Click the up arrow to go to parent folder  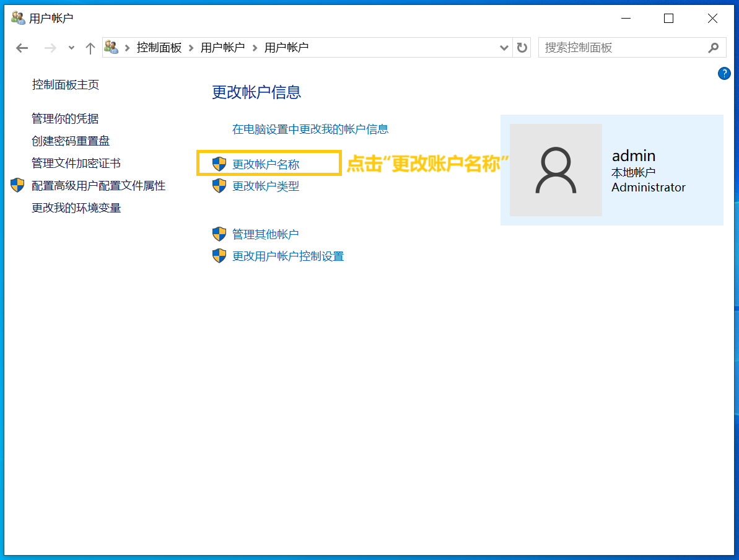point(90,47)
